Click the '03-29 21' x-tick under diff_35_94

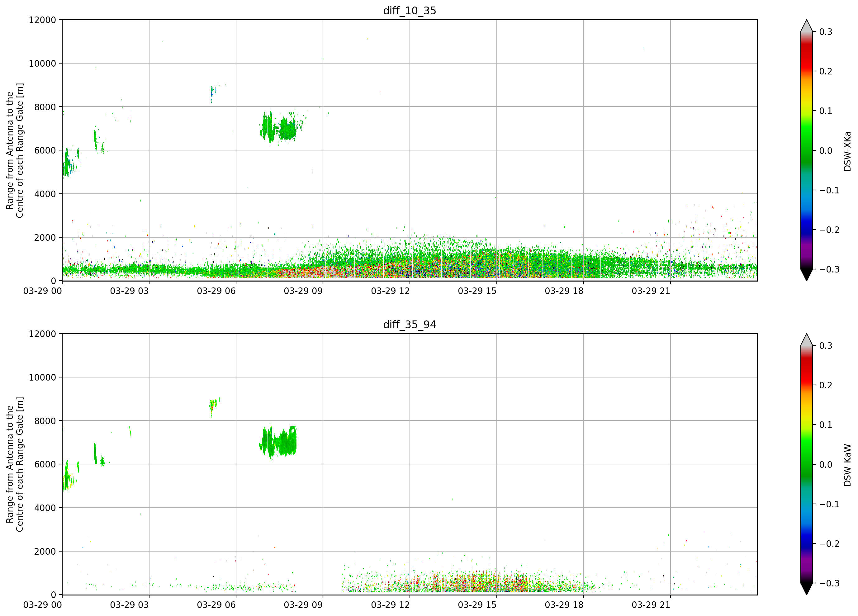click(x=651, y=605)
